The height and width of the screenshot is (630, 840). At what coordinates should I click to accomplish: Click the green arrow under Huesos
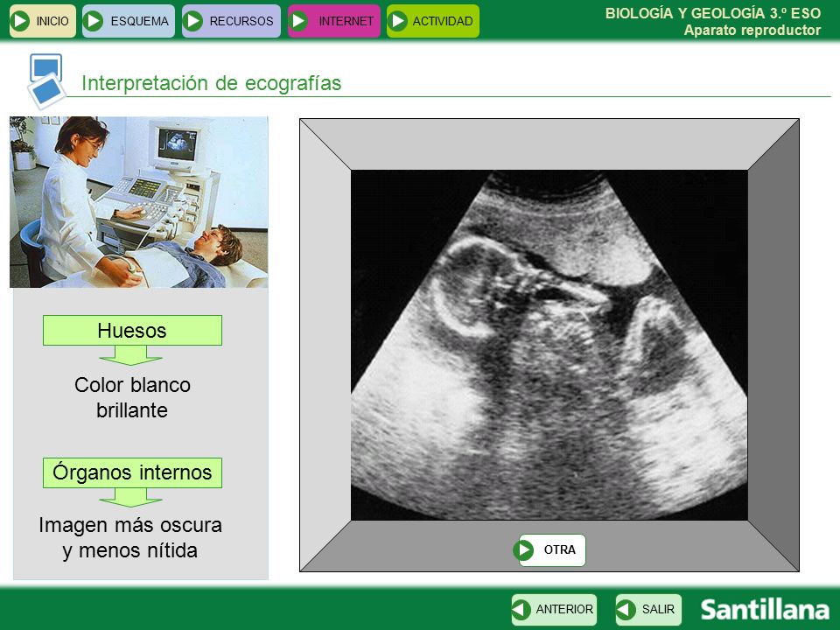tap(130, 356)
